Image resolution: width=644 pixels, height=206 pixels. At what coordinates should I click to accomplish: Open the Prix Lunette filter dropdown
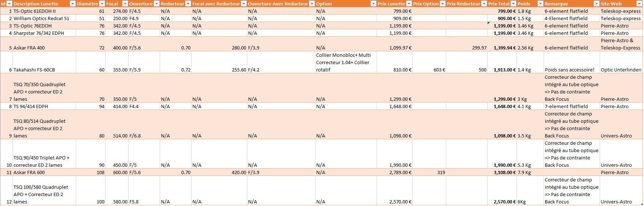point(409,4)
